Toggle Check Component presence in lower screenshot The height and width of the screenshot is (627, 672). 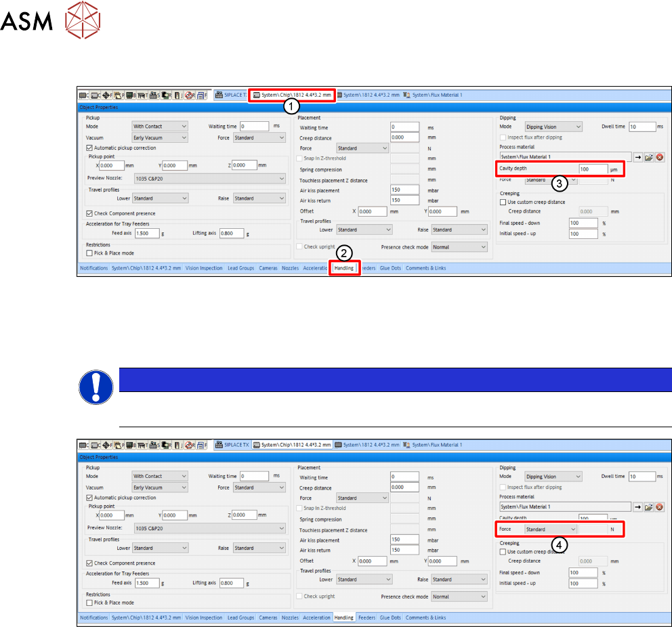[89, 563]
